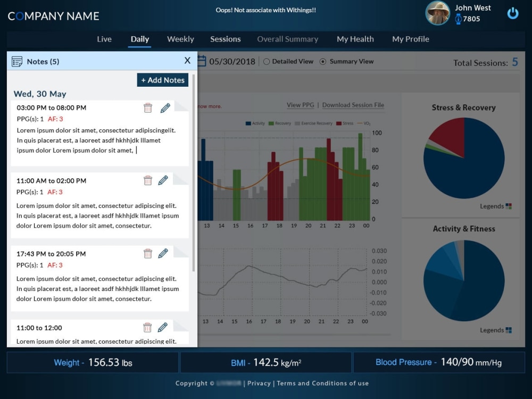
Task: Switch to the Live tab
Action: click(104, 39)
